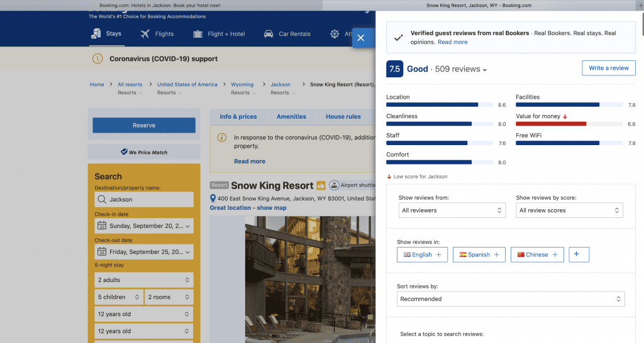The width and height of the screenshot is (644, 343).
Task: Select the Car Rentals navigation tab
Action: tap(287, 34)
